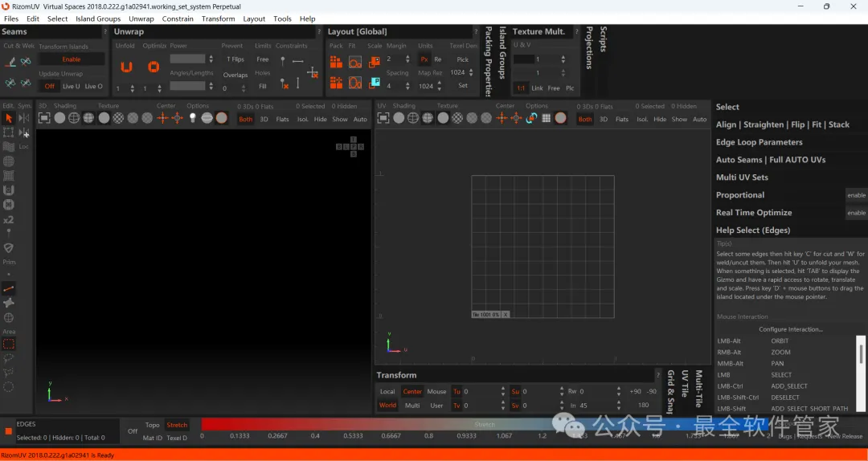868x461 pixels.
Task: Click Texel Density Set button
Action: pos(463,86)
